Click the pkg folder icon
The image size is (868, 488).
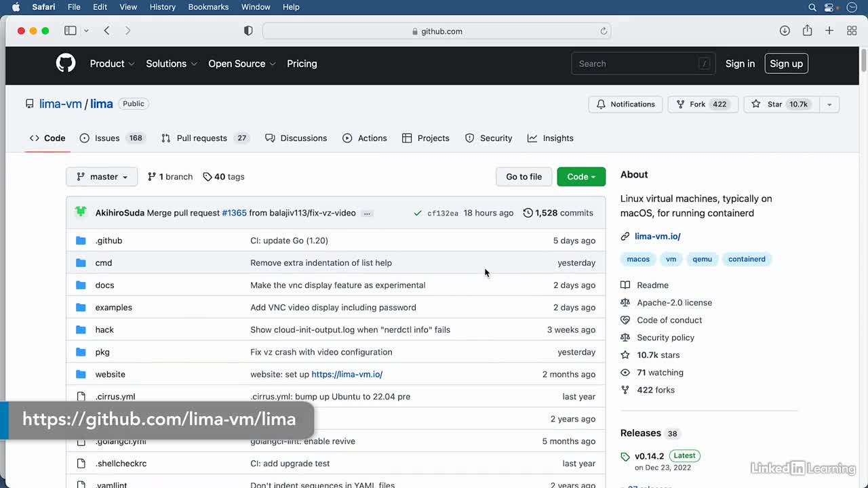pos(81,352)
